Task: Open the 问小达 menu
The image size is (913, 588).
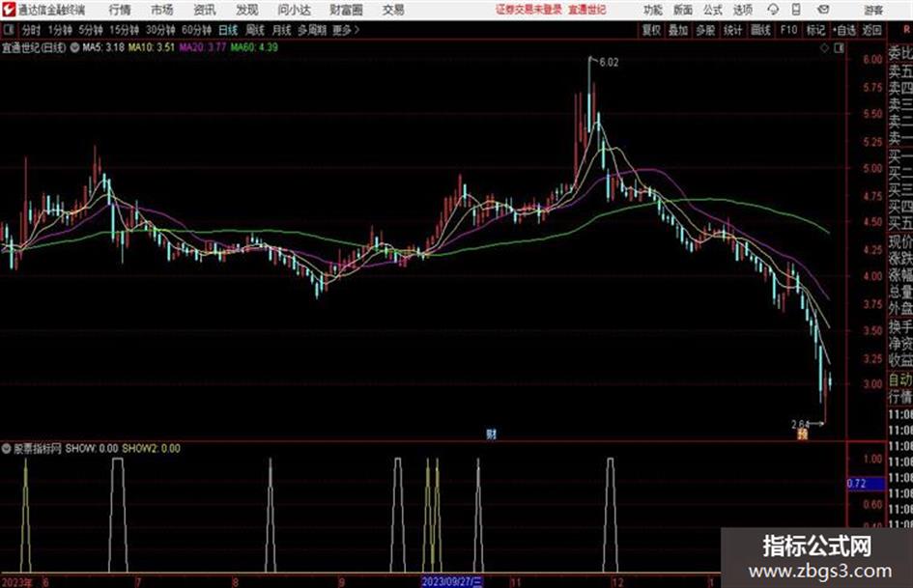Action: pyautogui.click(x=294, y=10)
